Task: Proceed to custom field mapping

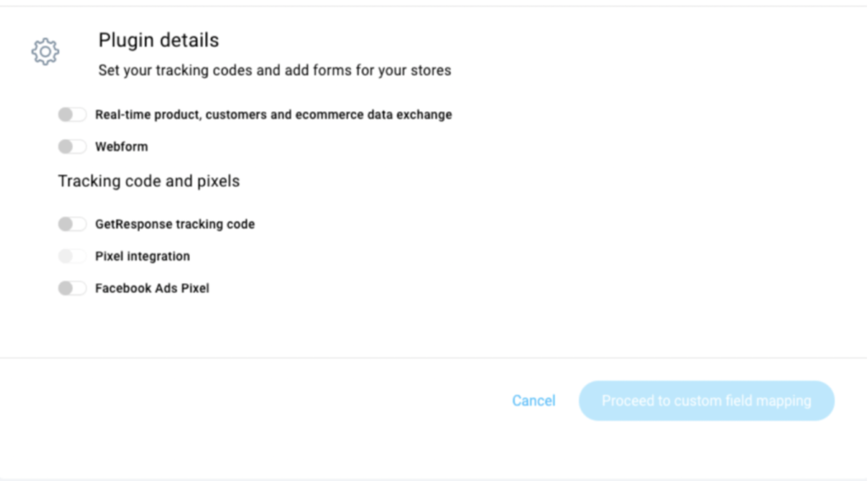Action: (706, 401)
